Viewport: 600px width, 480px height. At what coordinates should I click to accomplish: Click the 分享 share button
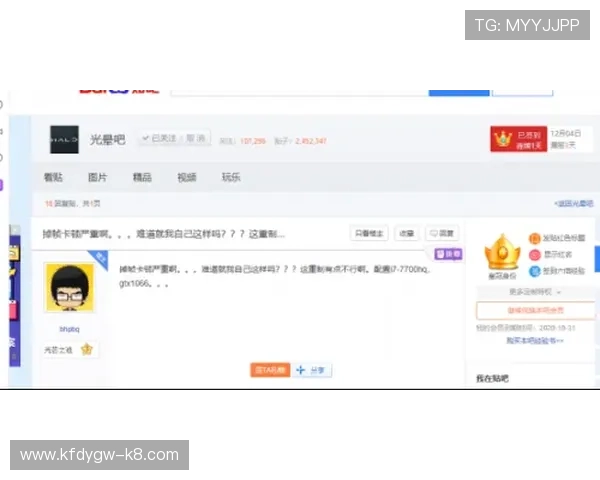[x=312, y=370]
